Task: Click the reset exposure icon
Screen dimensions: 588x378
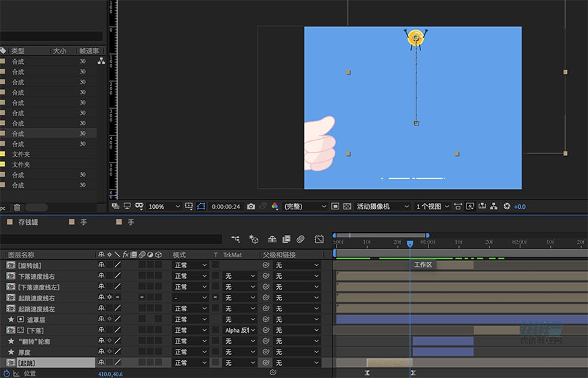Action: tap(507, 207)
